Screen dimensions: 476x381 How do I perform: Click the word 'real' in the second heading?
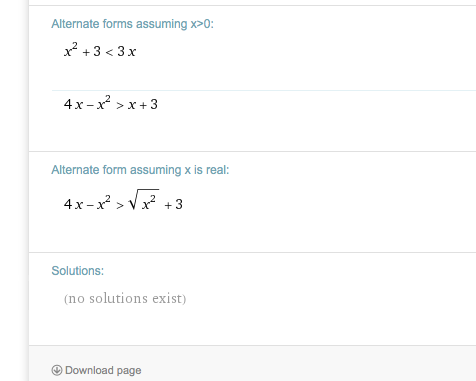pos(217,170)
